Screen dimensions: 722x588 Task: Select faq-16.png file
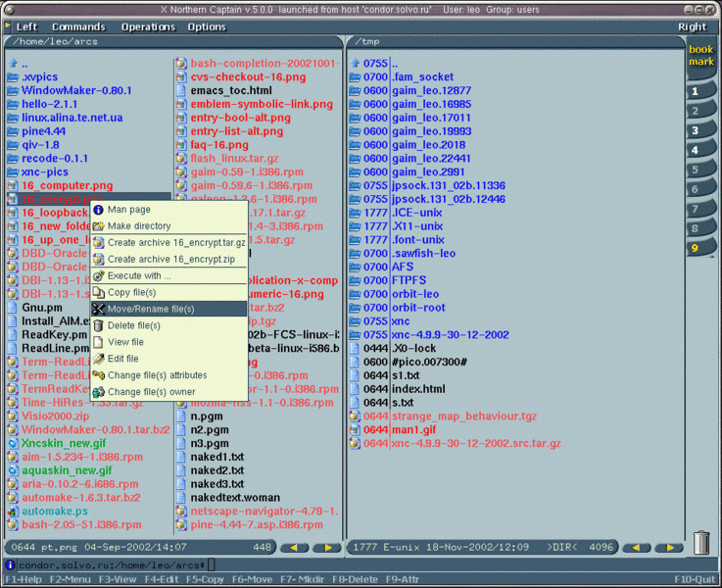pyautogui.click(x=219, y=145)
